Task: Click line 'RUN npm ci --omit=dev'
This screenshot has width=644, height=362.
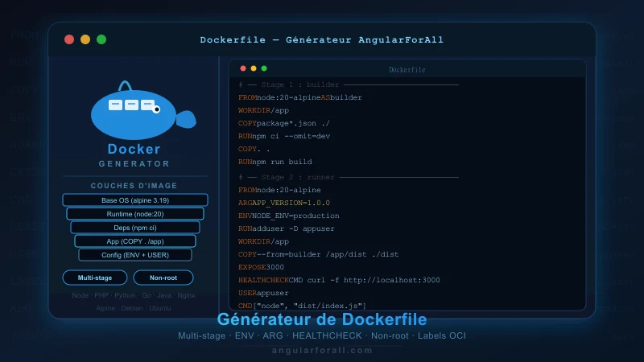Action: [x=284, y=136]
